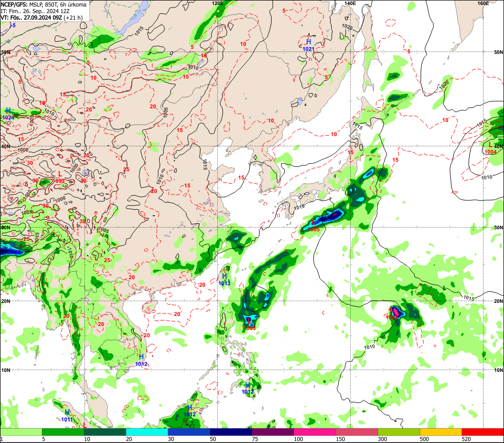Click the '100' legend scale value
Screen dimensions: 504x443
click(298, 439)
